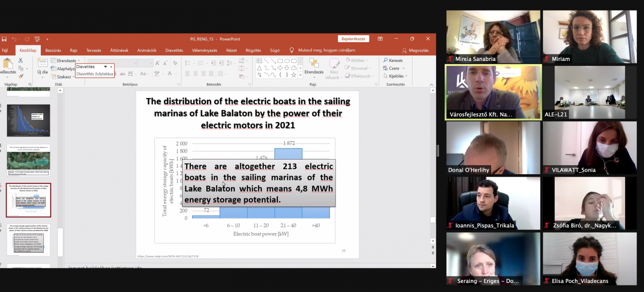Select the Lake Balaton map slide thumbnail
Image resolution: width=644 pixels, height=292 pixels.
click(28, 160)
